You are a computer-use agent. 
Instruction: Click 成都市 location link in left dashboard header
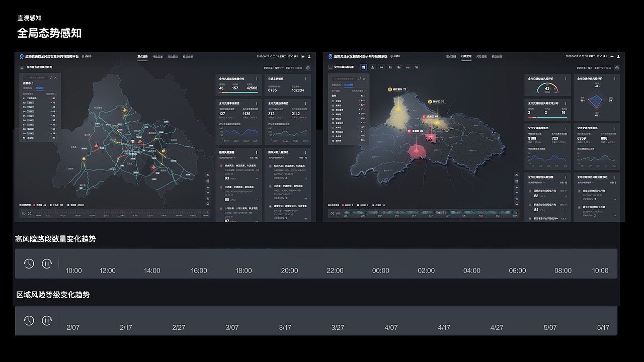coord(87,56)
